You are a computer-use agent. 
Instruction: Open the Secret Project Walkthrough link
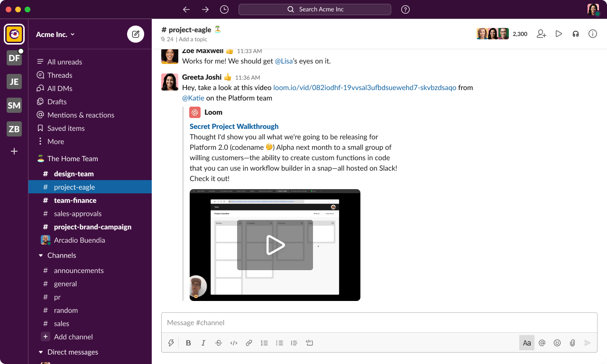coord(234,126)
